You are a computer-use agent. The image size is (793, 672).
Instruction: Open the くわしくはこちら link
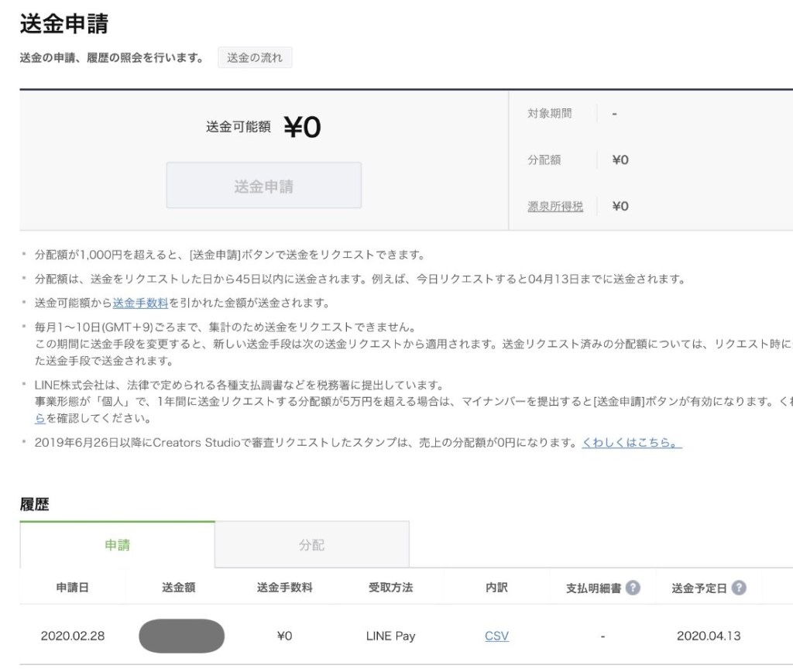click(631, 443)
